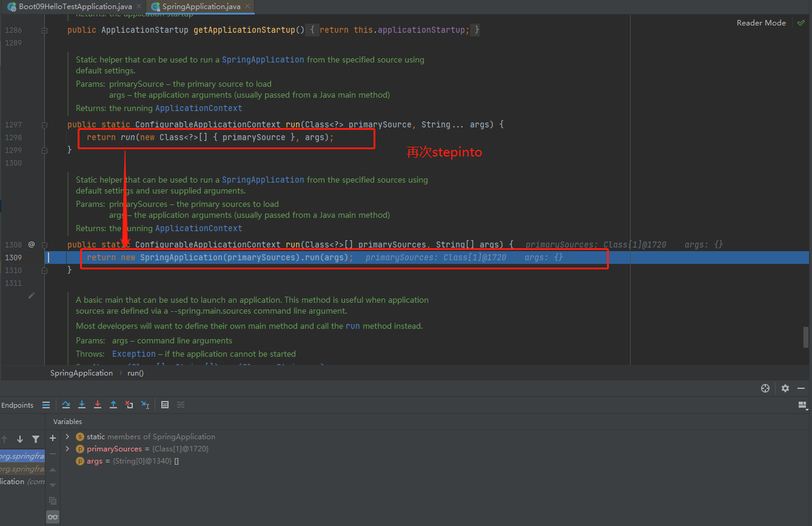Click green inspection checkmark in editor
Image resolution: width=812 pixels, height=526 pixels.
point(801,22)
